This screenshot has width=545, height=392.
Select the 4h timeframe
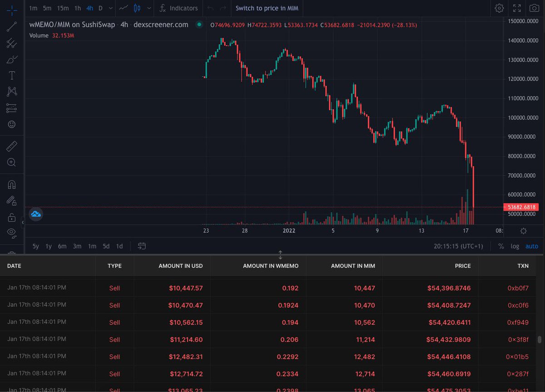[90, 8]
